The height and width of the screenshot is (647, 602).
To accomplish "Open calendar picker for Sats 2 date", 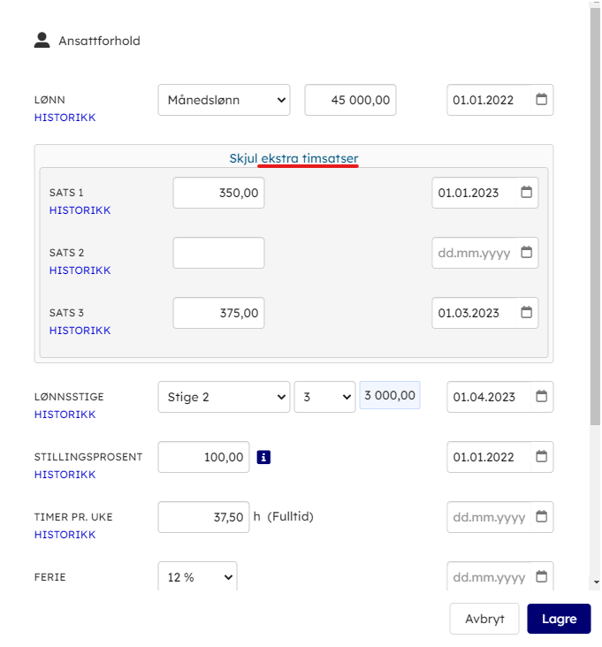I will click(526, 252).
